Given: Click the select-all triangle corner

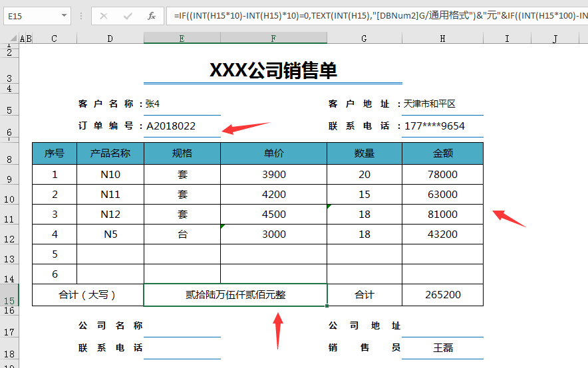Looking at the screenshot, I should [14, 38].
